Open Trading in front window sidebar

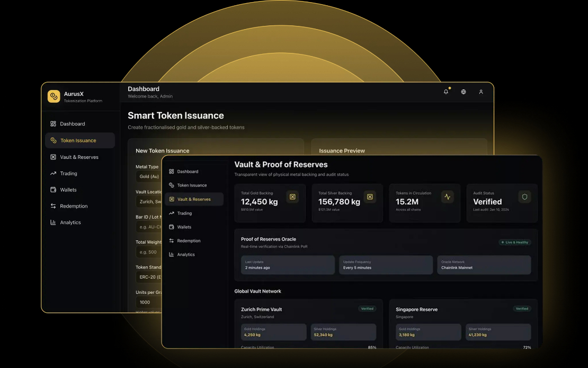(x=194, y=213)
